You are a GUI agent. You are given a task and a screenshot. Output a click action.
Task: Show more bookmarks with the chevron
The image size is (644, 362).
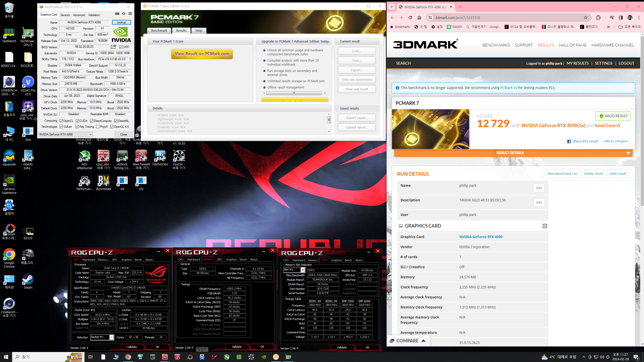pos(608,27)
